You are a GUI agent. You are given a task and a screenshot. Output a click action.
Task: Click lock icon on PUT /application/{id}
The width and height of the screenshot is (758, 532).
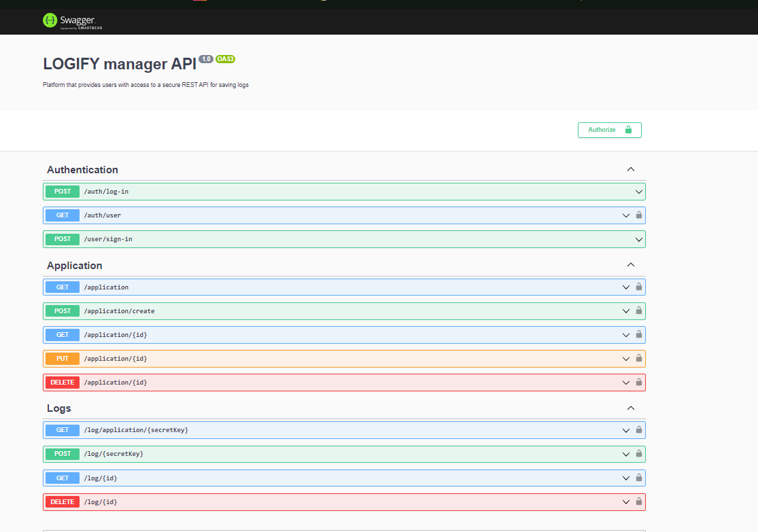coord(639,359)
